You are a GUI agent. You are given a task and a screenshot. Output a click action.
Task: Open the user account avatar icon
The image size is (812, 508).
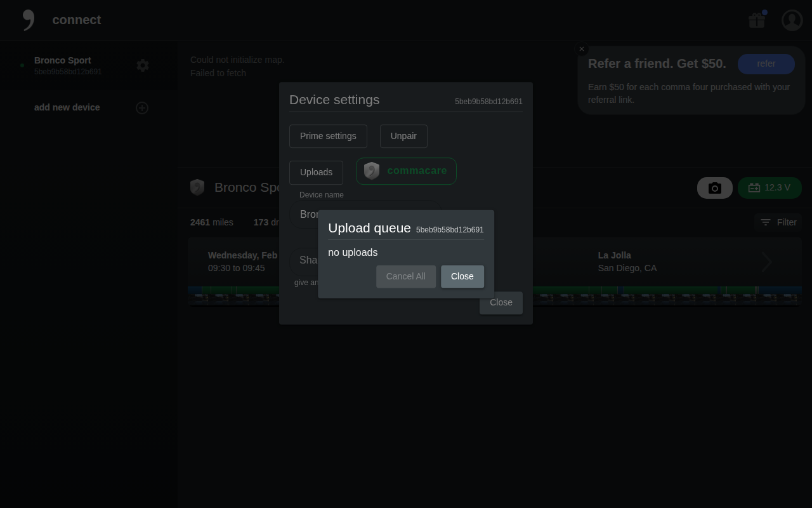click(x=792, y=20)
